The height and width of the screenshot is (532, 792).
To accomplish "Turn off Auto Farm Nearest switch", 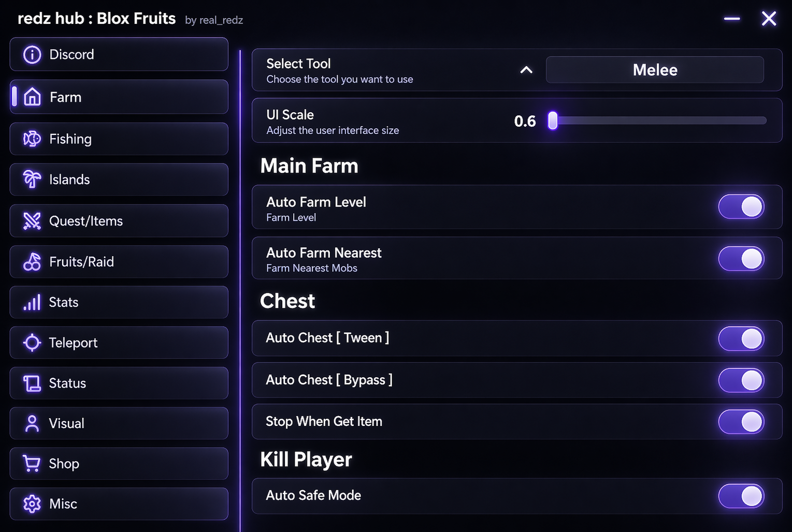I will (741, 259).
